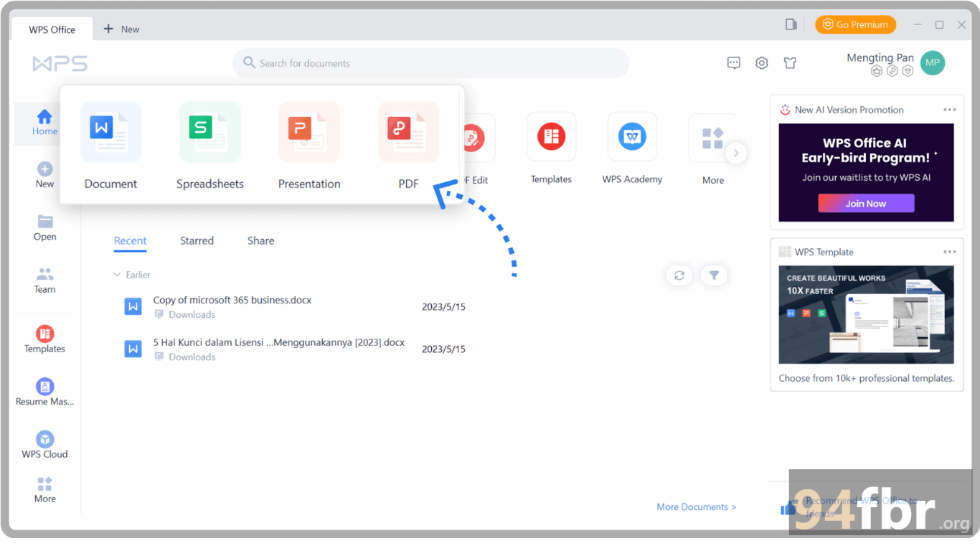Select the Share tab

[x=260, y=241]
